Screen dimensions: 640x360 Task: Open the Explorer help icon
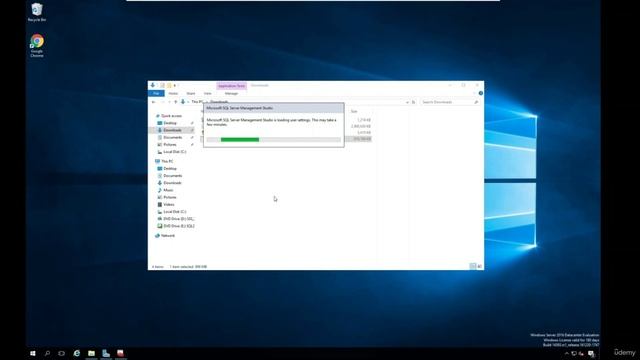480,93
